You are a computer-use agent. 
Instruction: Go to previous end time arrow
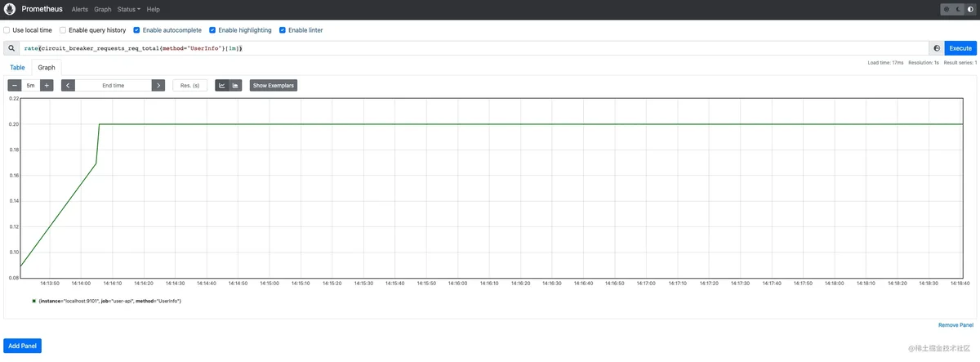[x=69, y=85]
